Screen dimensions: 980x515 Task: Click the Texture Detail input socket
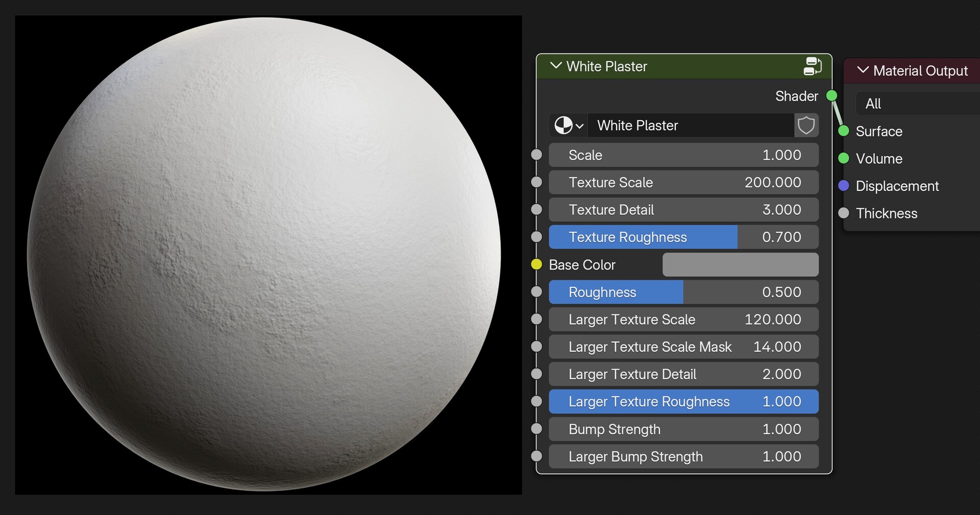pos(537,209)
